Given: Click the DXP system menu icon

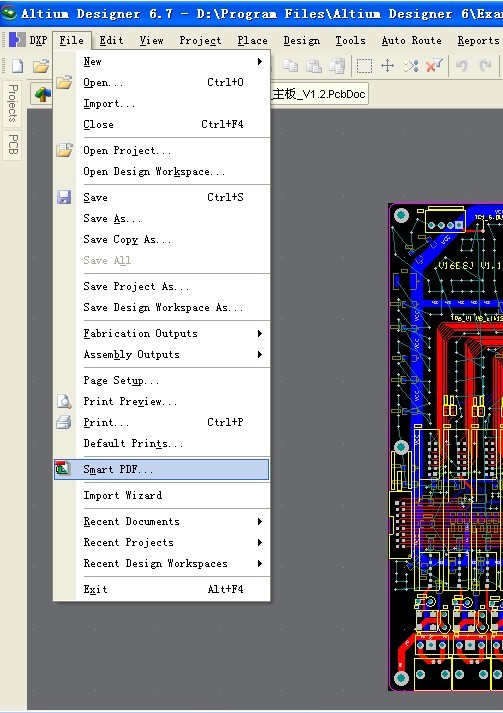Looking at the screenshot, I should pyautogui.click(x=17, y=40).
